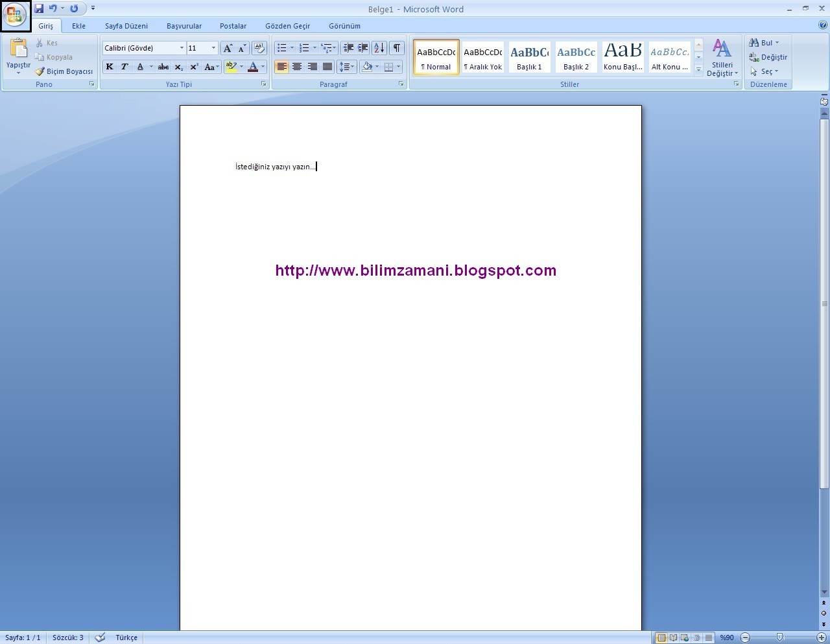Open the text highlight color dropdown arrow
The image size is (830, 644).
pos(242,67)
